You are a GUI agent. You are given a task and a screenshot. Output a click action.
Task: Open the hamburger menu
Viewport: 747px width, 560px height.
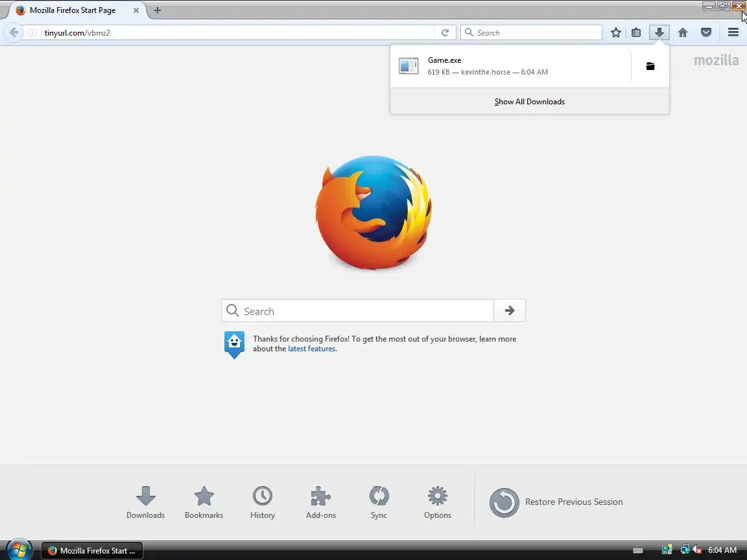coord(733,32)
